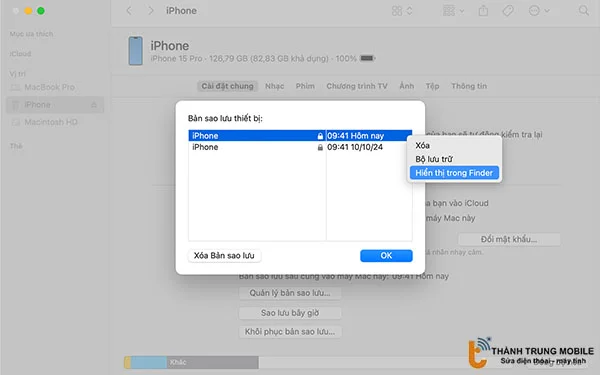Select Macintosh HD in the sidebar
This screenshot has height=375, width=600.
pos(51,122)
